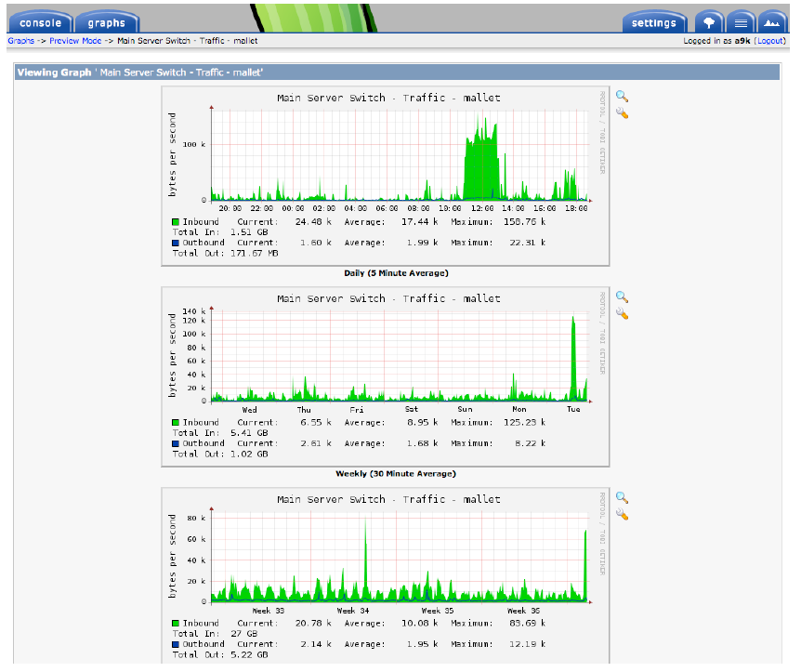Zoom the Daily graph magnifier icon
The height and width of the screenshot is (672, 801).
pyautogui.click(x=622, y=96)
